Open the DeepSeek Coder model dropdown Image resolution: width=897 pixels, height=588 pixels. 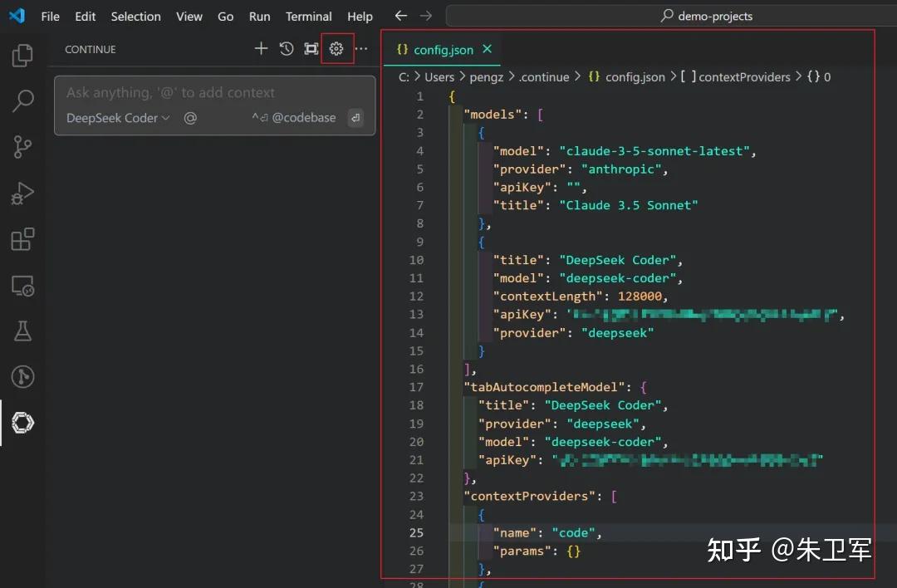116,118
